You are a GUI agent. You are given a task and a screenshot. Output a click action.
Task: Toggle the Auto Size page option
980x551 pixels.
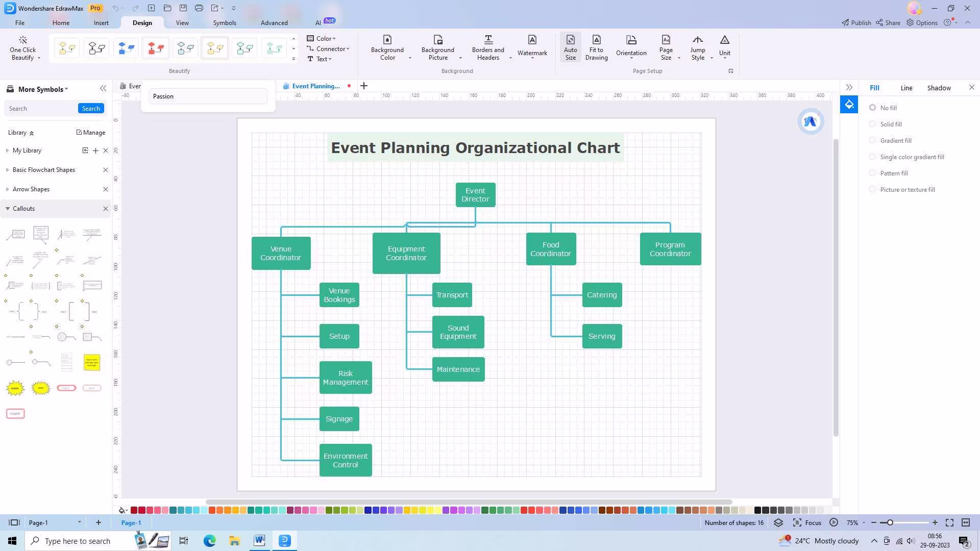(570, 47)
